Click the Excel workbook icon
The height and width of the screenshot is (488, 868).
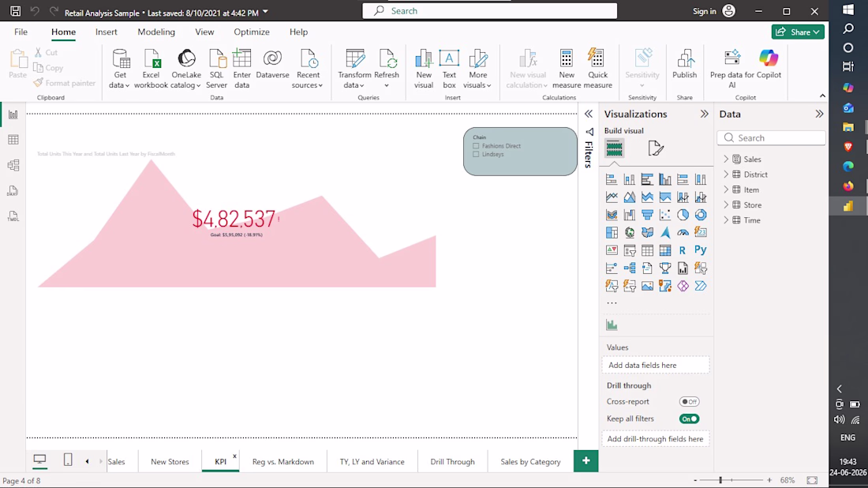tap(152, 58)
